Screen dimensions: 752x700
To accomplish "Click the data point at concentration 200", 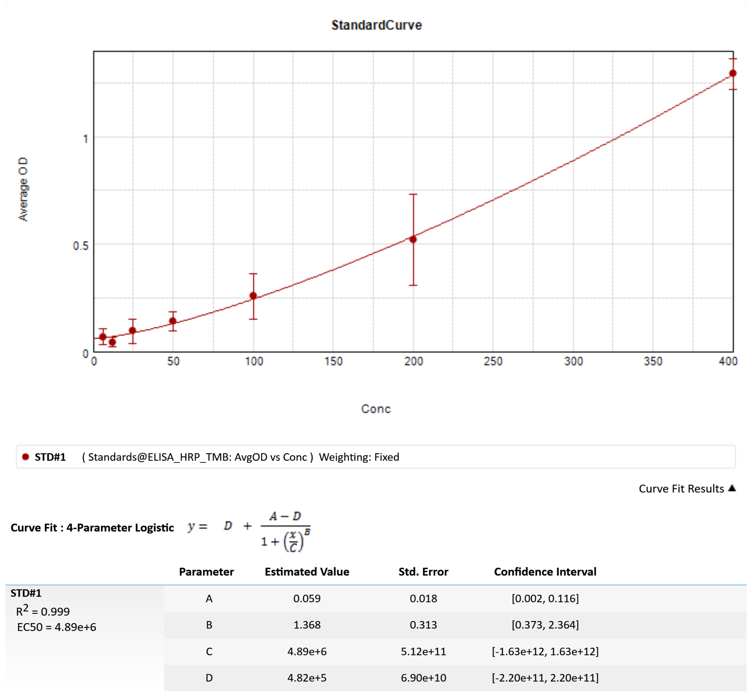I will [413, 240].
